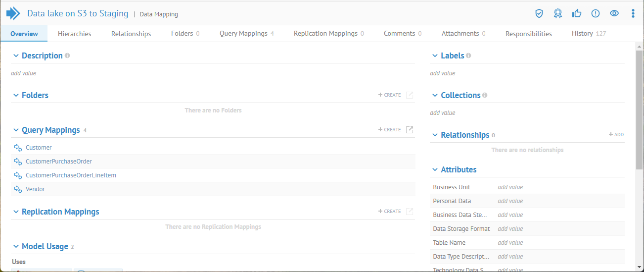Open Folders section pop-out icon
This screenshot has width=644, height=272.
click(x=410, y=95)
